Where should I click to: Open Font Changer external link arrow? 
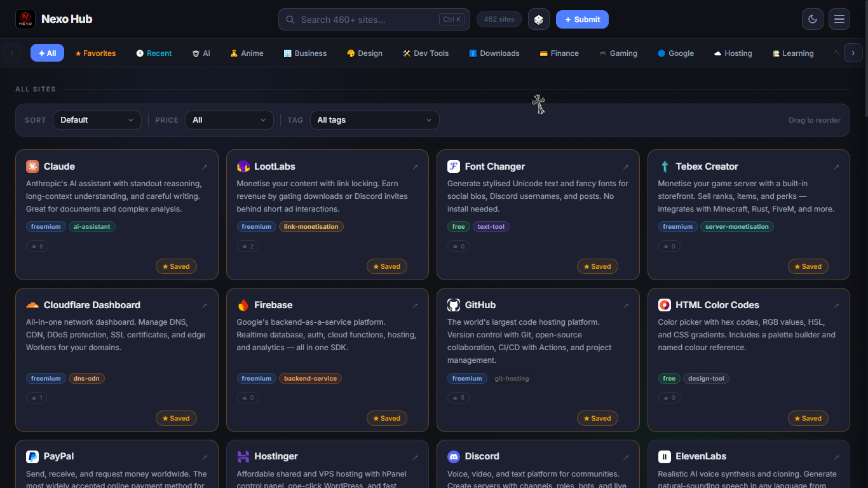pyautogui.click(x=626, y=167)
